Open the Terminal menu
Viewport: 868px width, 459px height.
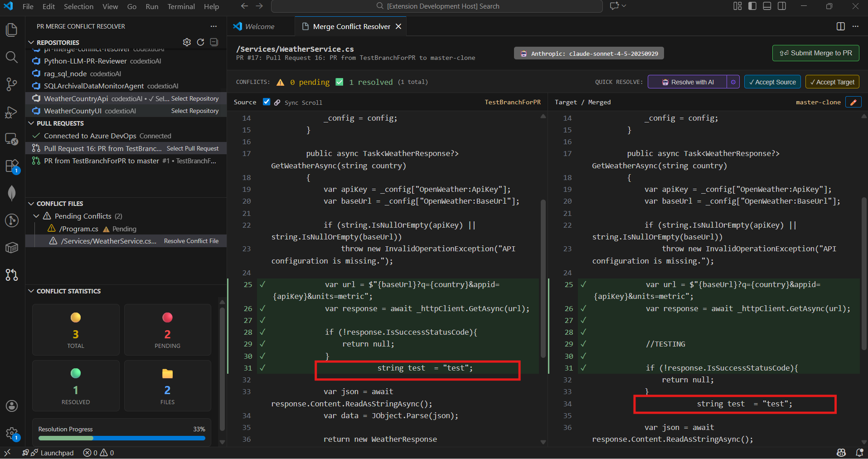pyautogui.click(x=181, y=6)
